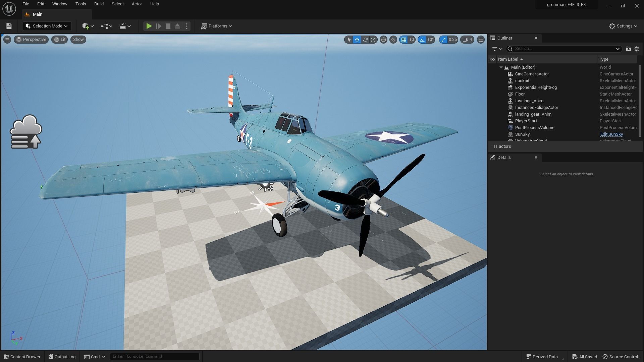Change rotation snap value 10°

click(x=431, y=40)
